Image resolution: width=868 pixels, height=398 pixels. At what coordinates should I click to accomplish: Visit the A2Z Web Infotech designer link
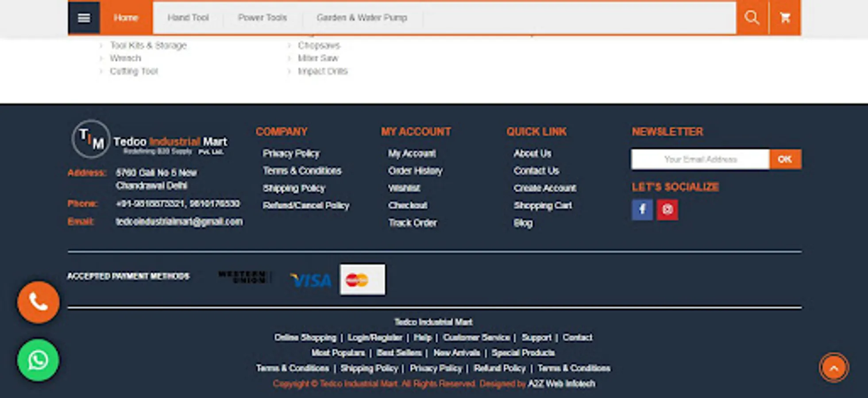tap(561, 383)
